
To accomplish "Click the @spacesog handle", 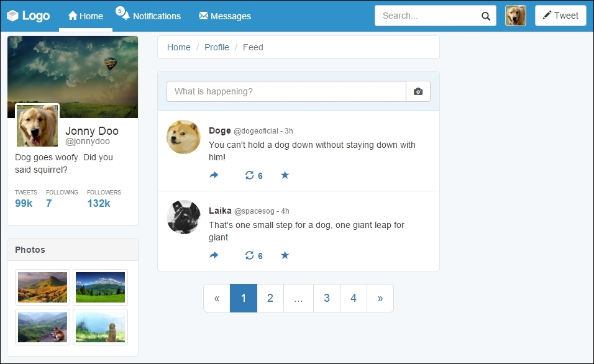I will 254,211.
